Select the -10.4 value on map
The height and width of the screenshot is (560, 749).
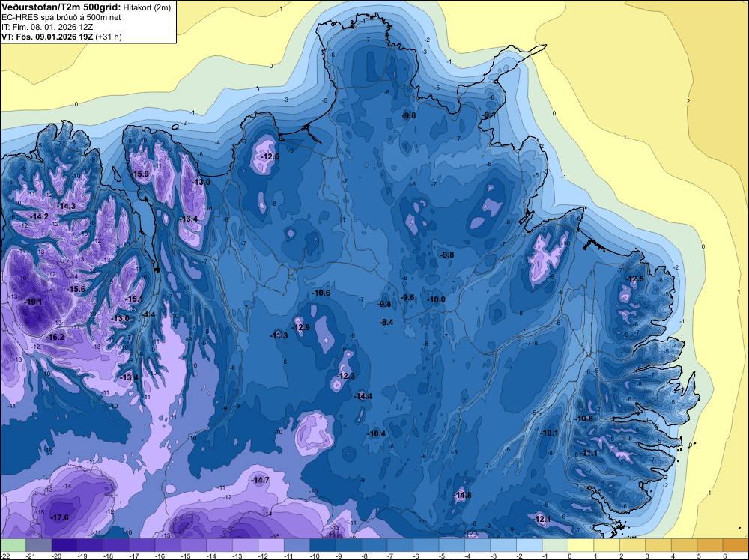[x=377, y=433]
